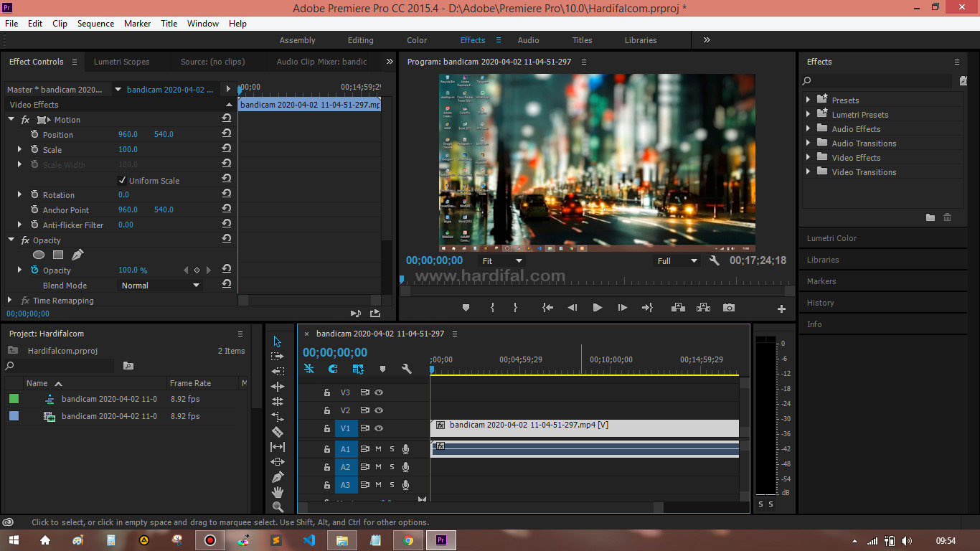Open the Blend Mode Normal dropdown
The width and height of the screenshot is (980, 551).
[x=160, y=286]
